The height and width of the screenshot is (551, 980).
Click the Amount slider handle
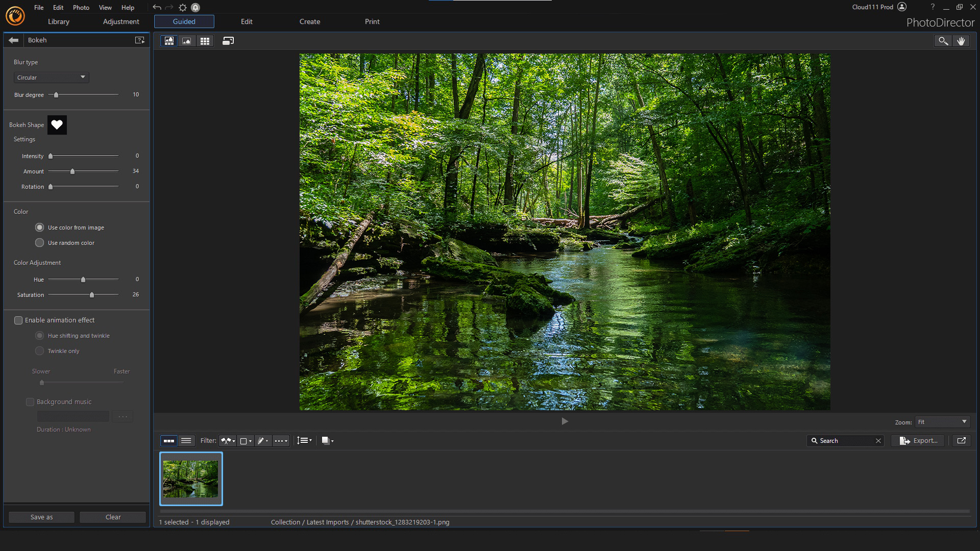tap(72, 171)
